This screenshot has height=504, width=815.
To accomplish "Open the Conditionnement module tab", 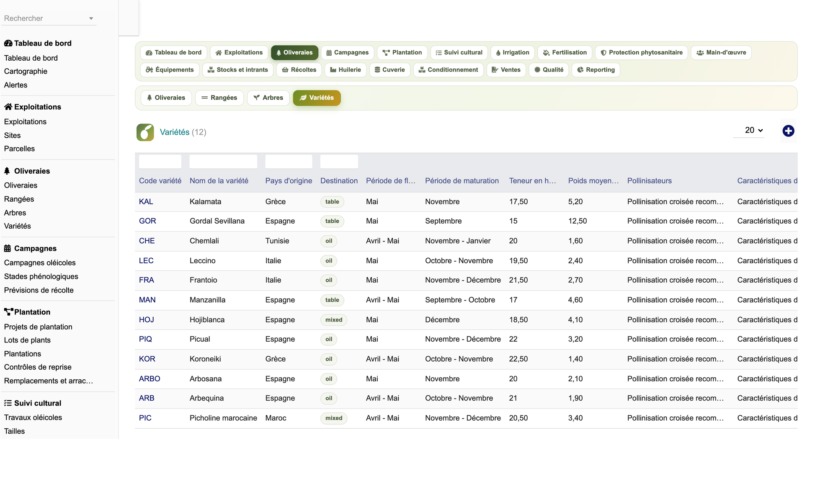I will (x=449, y=70).
